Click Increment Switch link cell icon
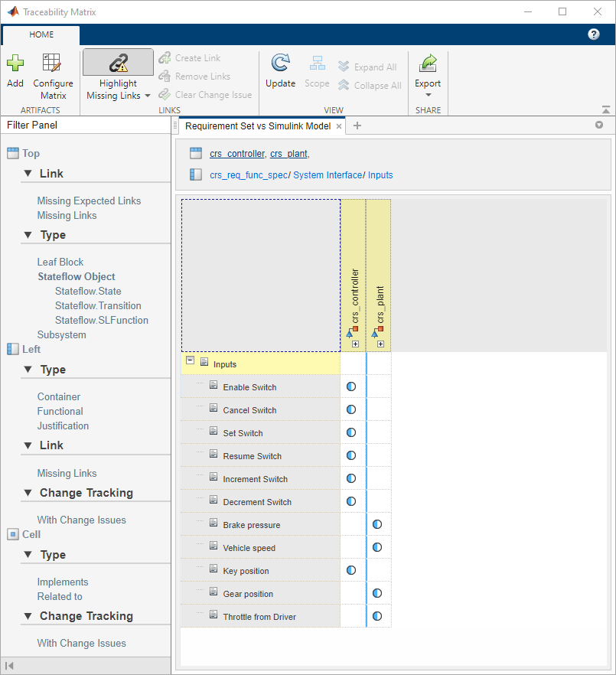The width and height of the screenshot is (616, 675). point(351,478)
